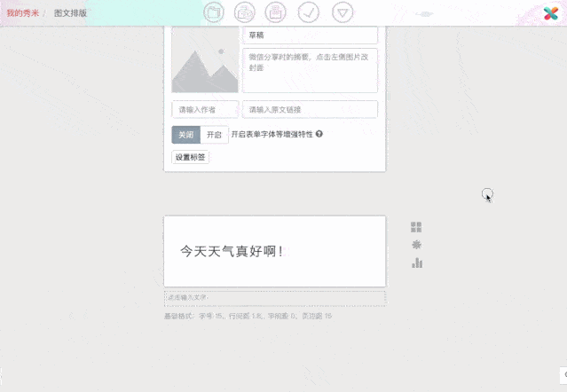The image size is (567, 392).
Task: Click the dashed 还想输入文字 input area
Action: [x=275, y=298]
